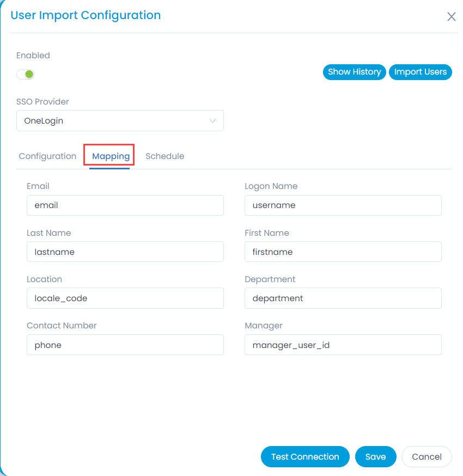Start import with Import Users button
This screenshot has width=463, height=476.
(x=420, y=72)
